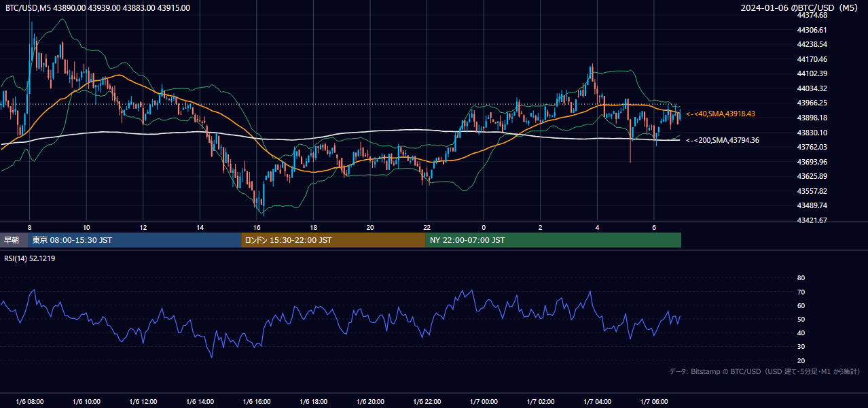868x408 pixels.
Task: Click the 43557.82 price axis label
Action: click(x=812, y=191)
